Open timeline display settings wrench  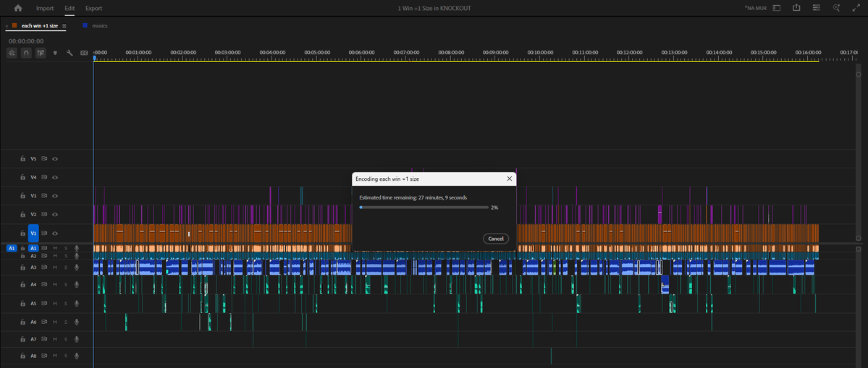tap(69, 53)
